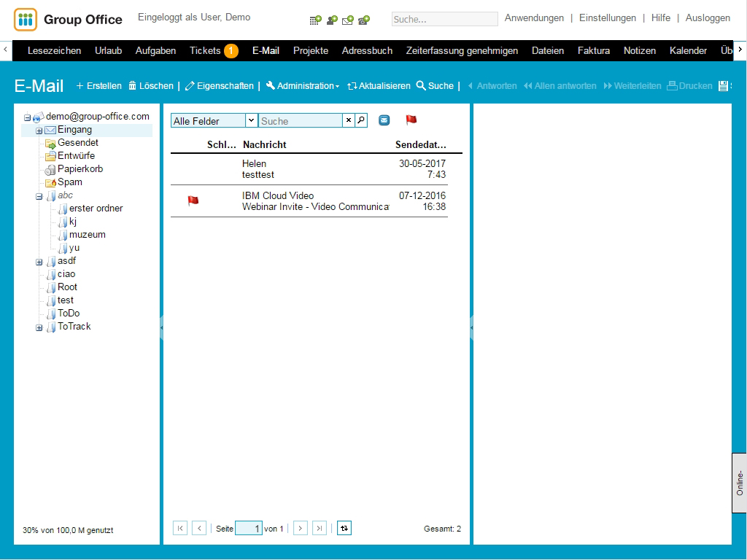Click Erstellen to compose a new email
The height and width of the screenshot is (560, 747).
pyautogui.click(x=99, y=86)
